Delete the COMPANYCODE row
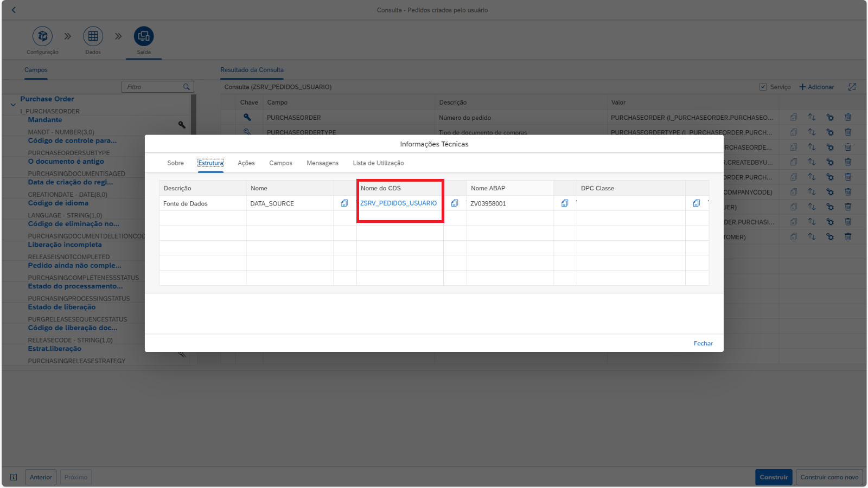868x488 pixels. tap(848, 192)
